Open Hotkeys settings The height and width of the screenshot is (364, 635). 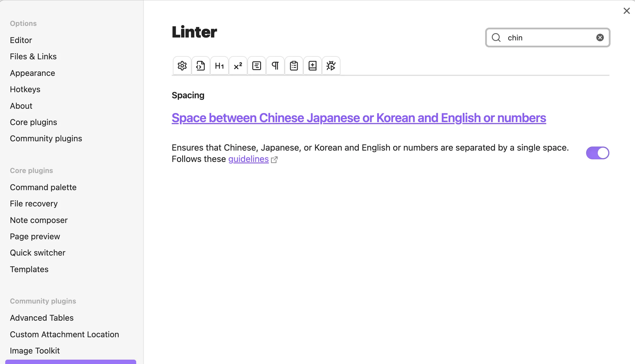click(x=25, y=89)
